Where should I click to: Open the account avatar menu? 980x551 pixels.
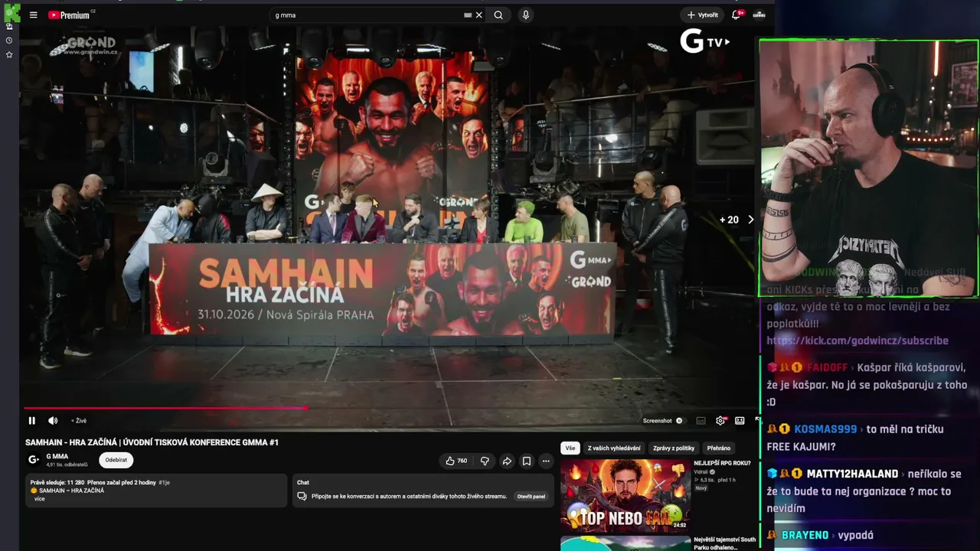(759, 15)
